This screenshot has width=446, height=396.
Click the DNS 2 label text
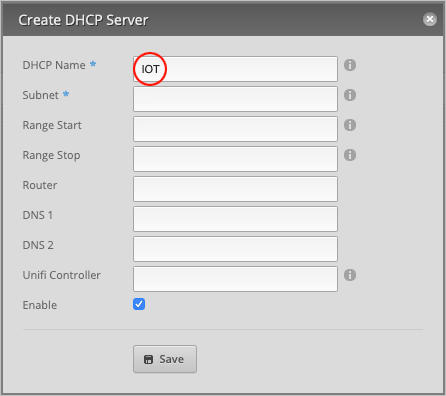[38, 245]
